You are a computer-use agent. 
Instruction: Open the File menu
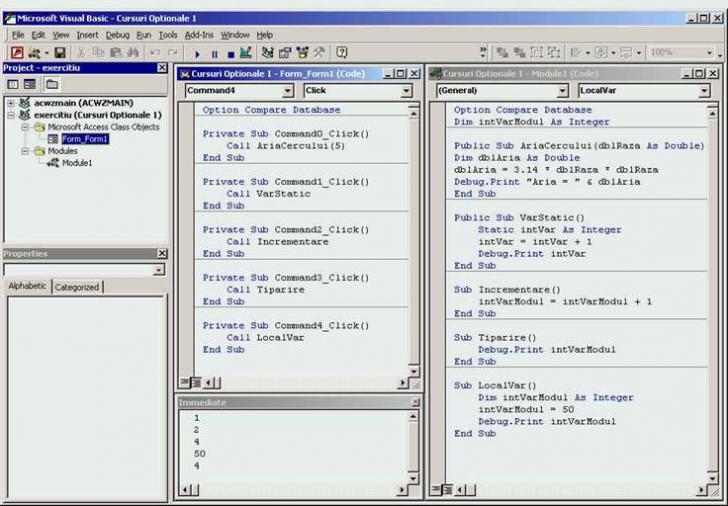pos(18,35)
